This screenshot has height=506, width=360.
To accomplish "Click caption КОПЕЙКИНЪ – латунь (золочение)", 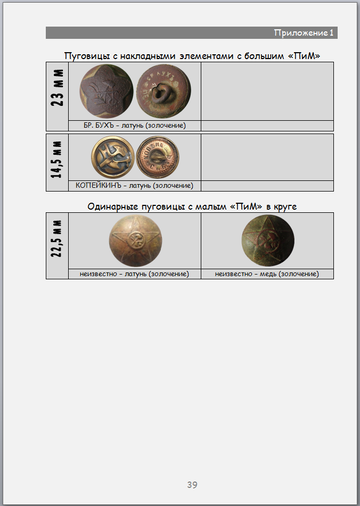I will [x=135, y=186].
